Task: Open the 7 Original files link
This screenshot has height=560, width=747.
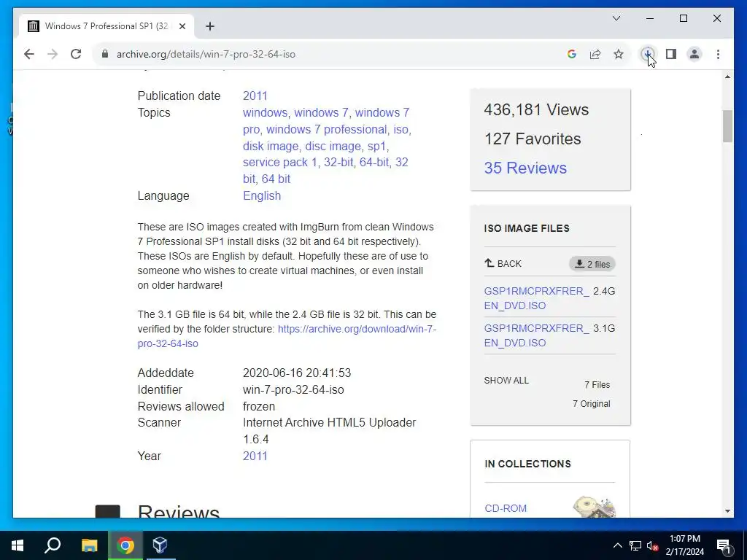Action: click(x=591, y=404)
